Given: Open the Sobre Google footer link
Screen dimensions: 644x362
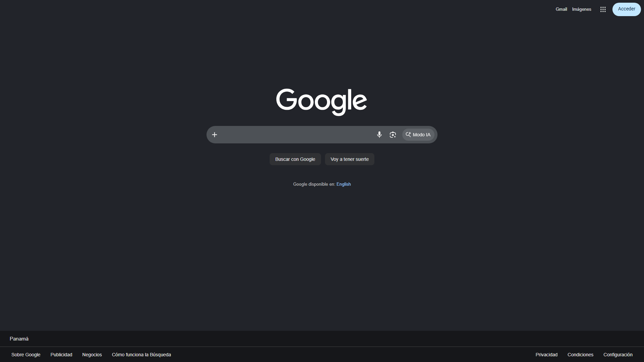Looking at the screenshot, I should [26, 355].
